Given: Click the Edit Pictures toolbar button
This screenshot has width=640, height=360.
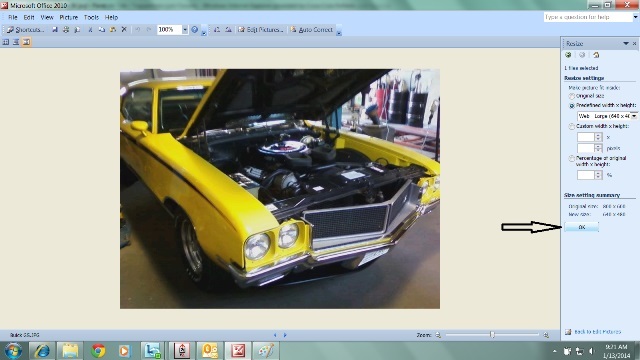Looking at the screenshot, I should click(260, 29).
